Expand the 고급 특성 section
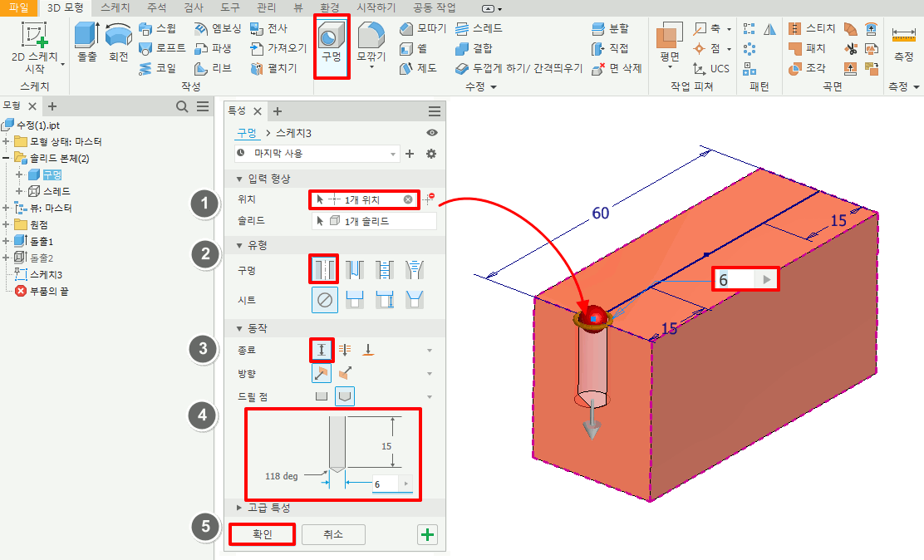924x560 pixels. (x=241, y=507)
